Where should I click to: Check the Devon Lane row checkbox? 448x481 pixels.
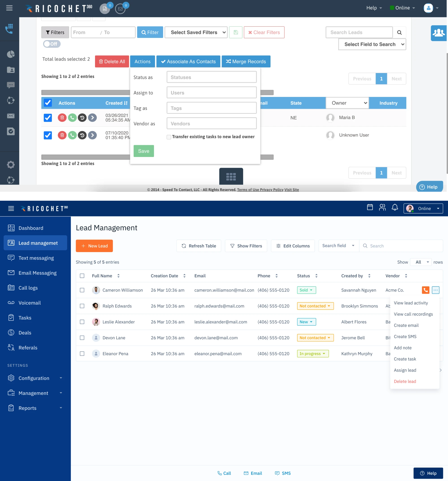coord(82,338)
